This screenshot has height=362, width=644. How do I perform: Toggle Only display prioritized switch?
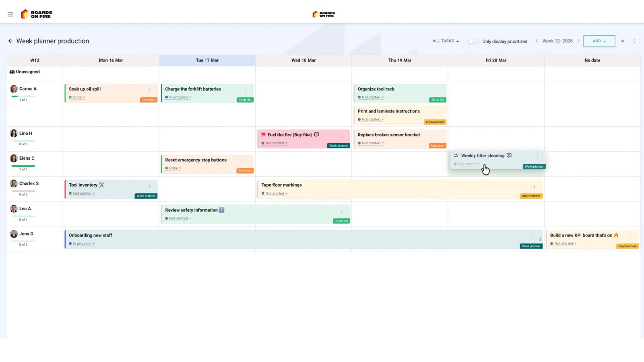pyautogui.click(x=474, y=41)
